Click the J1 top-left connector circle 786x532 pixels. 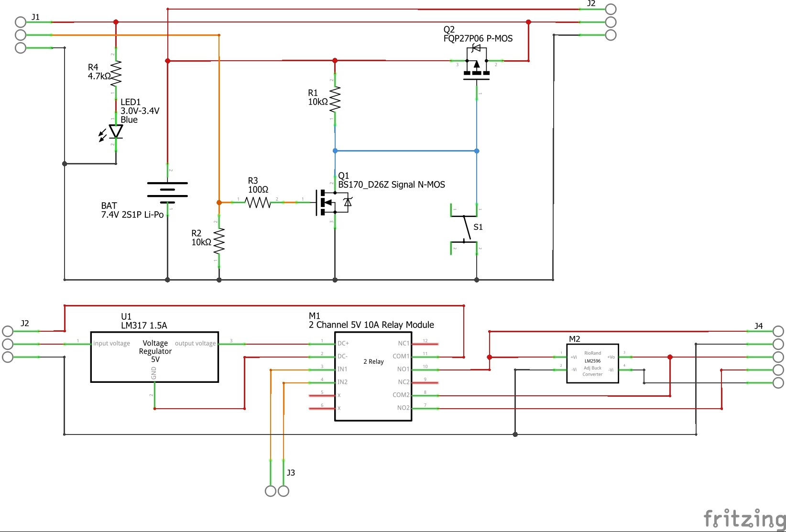20,21
